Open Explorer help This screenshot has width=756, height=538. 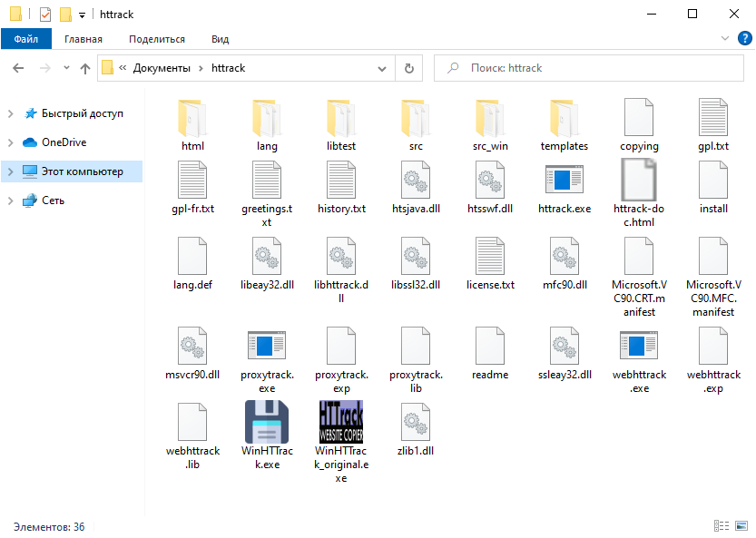click(744, 39)
